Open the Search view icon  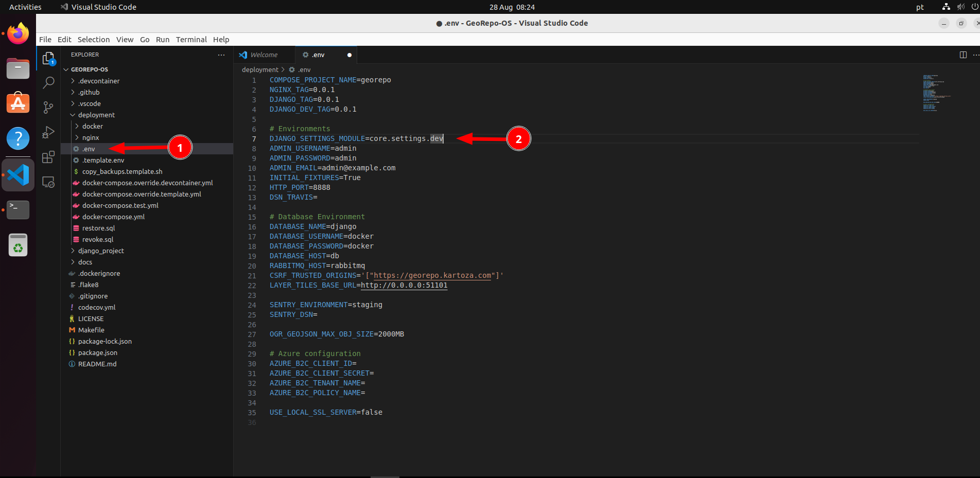(48, 82)
